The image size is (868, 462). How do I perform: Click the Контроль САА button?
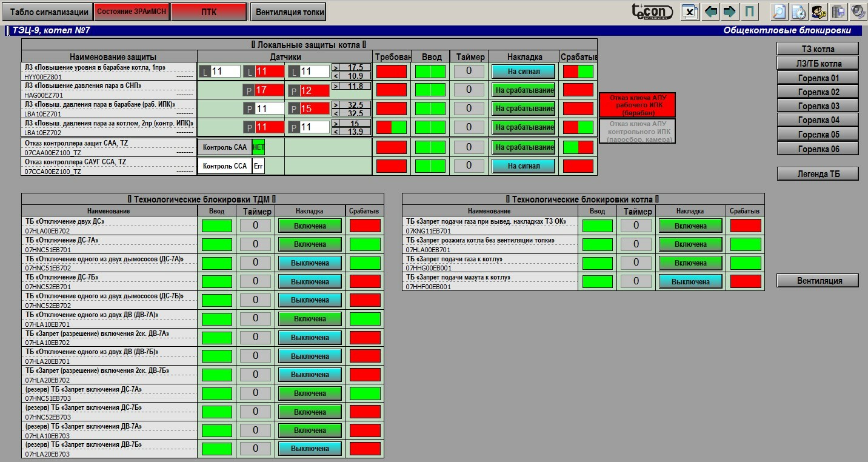(224, 147)
